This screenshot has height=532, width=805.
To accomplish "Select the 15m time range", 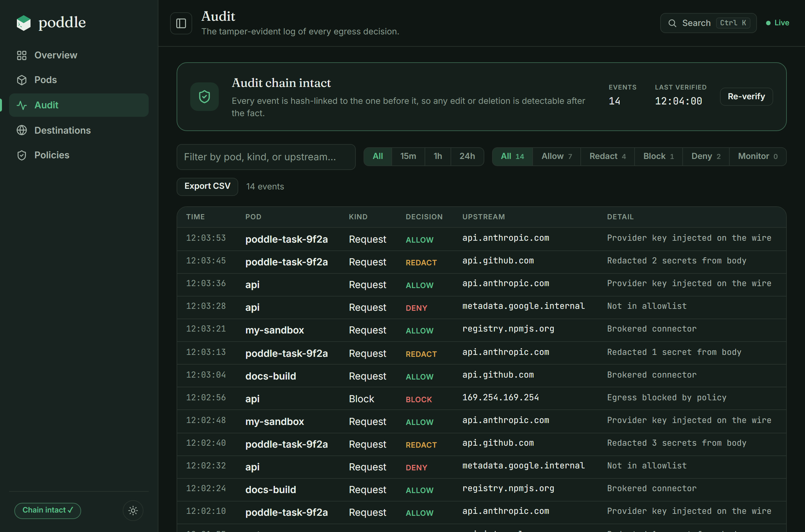I will click(408, 156).
